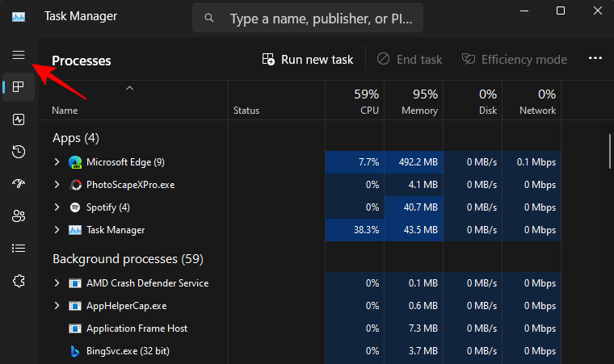This screenshot has width=614, height=364.
Task: Open the Performance page icon
Action: pyautogui.click(x=18, y=119)
